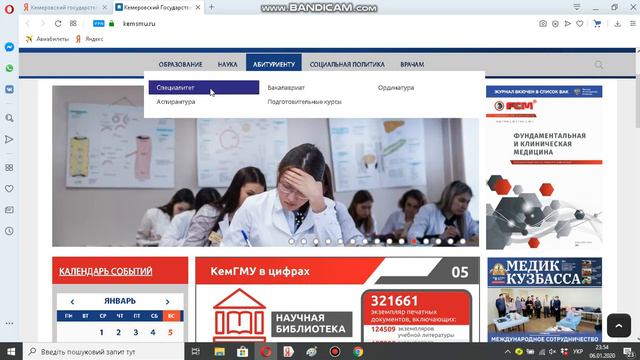Image resolution: width=640 pixels, height=360 pixels.
Task: Open File Explorer from taskbar
Action: [x=220, y=351]
